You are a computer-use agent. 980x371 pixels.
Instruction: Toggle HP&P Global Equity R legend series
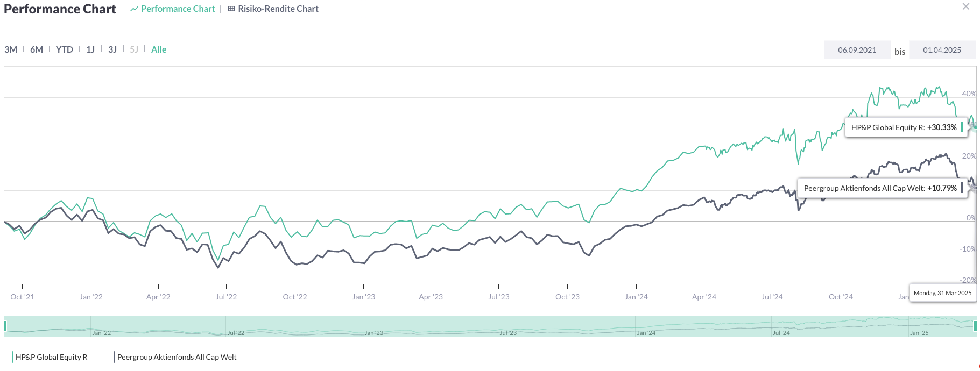click(x=51, y=357)
